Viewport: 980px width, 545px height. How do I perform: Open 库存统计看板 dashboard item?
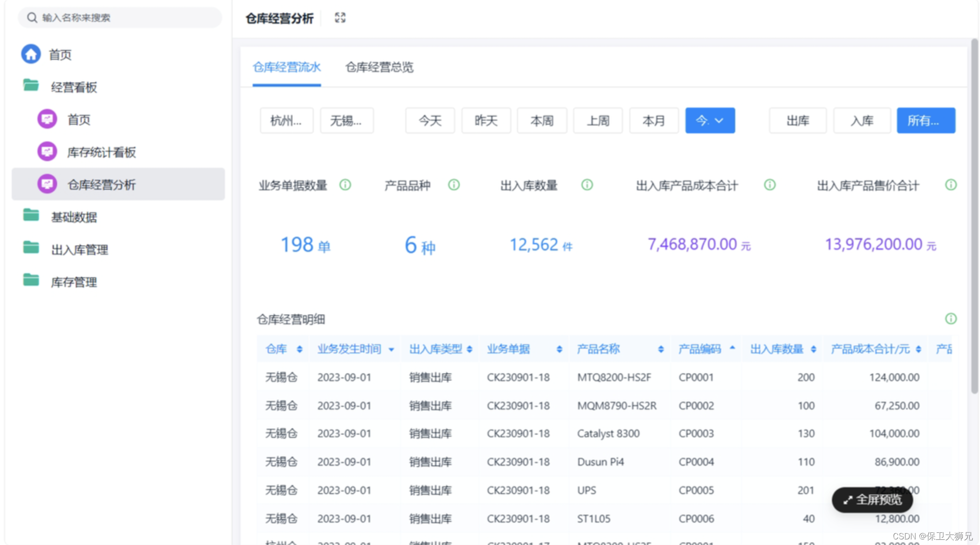101,152
